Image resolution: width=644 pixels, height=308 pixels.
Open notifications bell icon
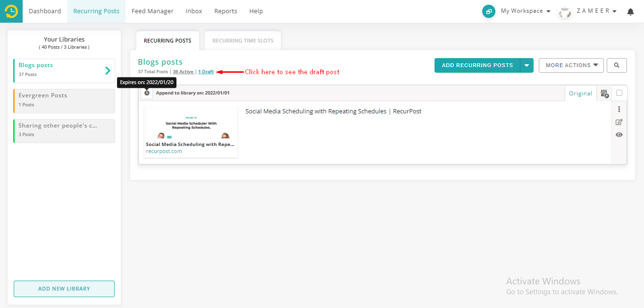click(x=630, y=11)
